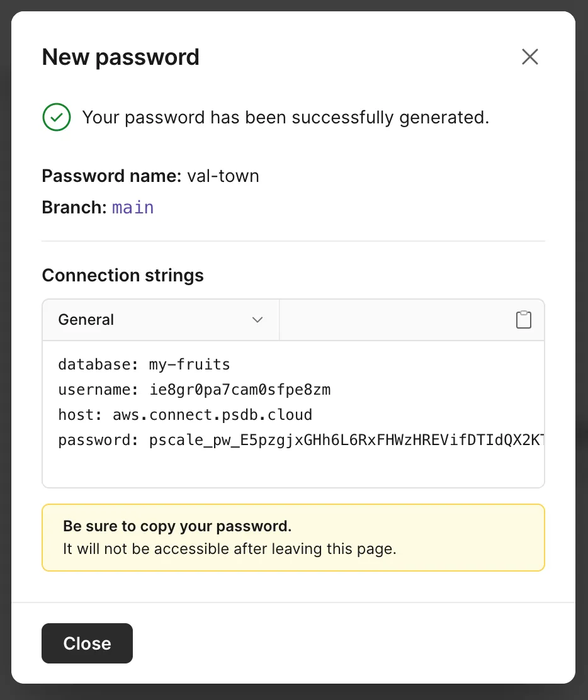
Task: Select the General format option header
Action: pyautogui.click(x=86, y=320)
